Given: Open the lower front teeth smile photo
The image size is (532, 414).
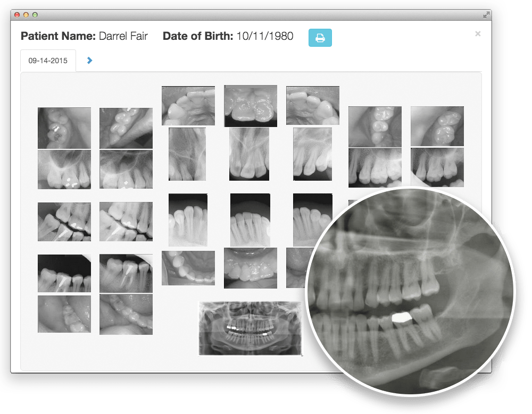Looking at the screenshot, I should 251,268.
